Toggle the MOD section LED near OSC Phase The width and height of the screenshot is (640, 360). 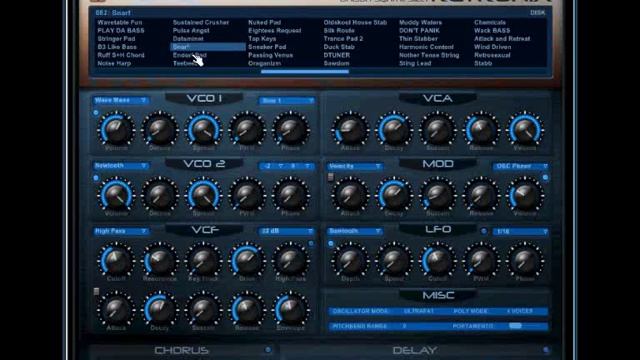[545, 178]
